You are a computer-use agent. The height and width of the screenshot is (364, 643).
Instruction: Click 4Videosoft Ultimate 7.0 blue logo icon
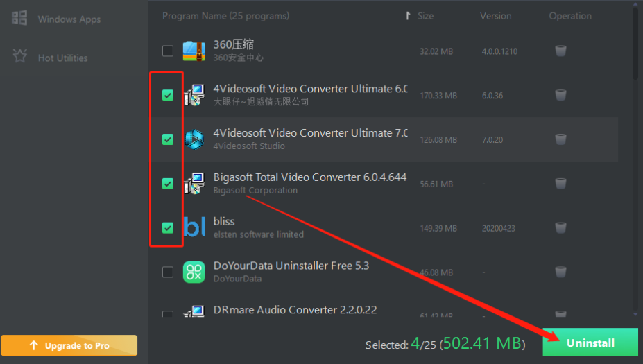click(x=194, y=139)
